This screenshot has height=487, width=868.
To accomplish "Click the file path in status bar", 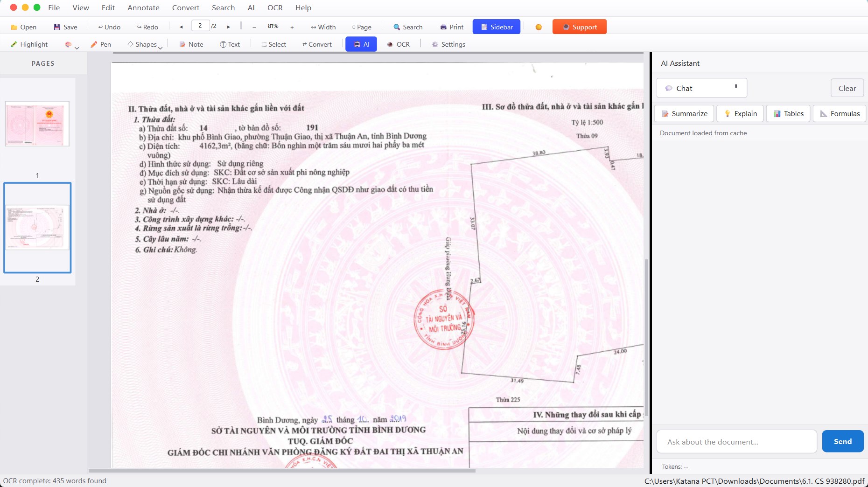I will coord(754,481).
